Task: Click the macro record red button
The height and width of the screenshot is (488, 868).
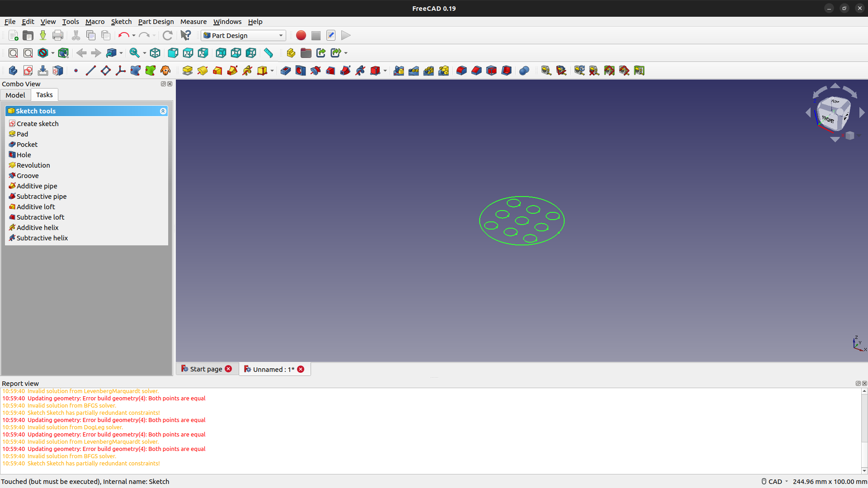Action: [x=301, y=35]
